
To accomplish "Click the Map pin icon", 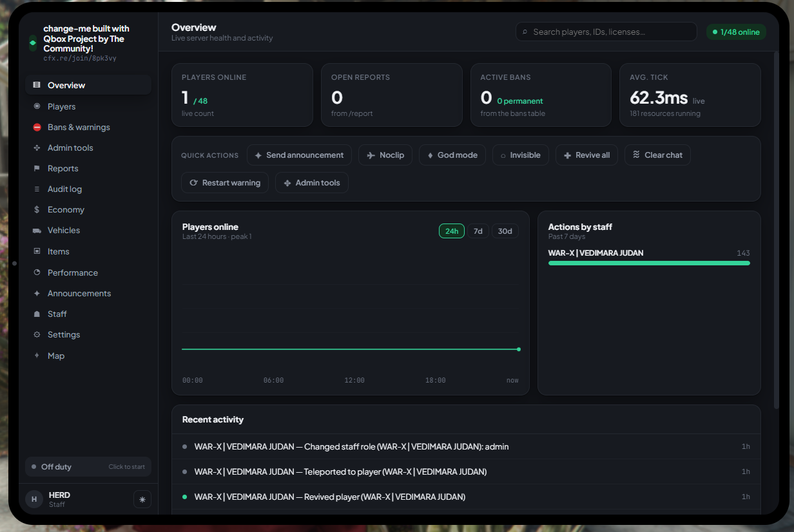I will click(37, 356).
